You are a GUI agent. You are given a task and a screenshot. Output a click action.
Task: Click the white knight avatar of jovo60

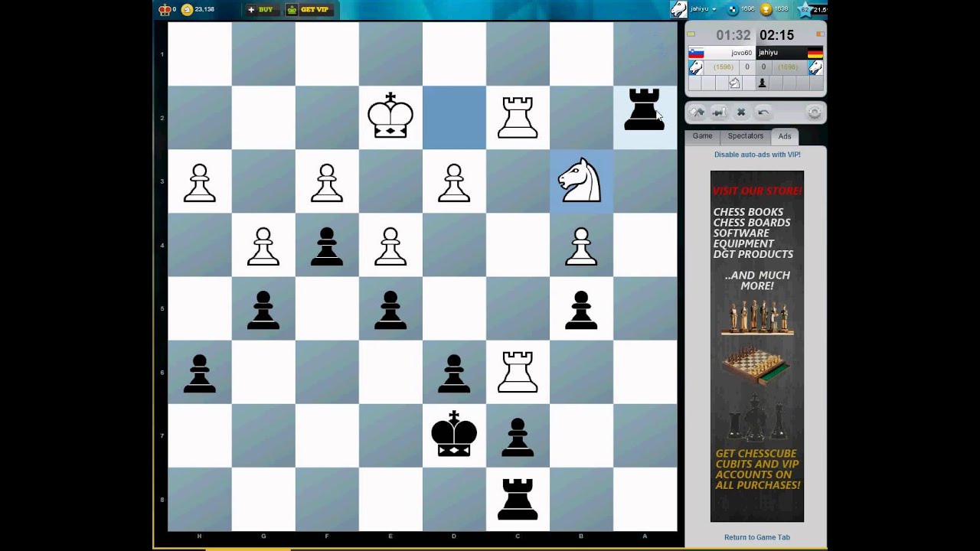tap(696, 67)
